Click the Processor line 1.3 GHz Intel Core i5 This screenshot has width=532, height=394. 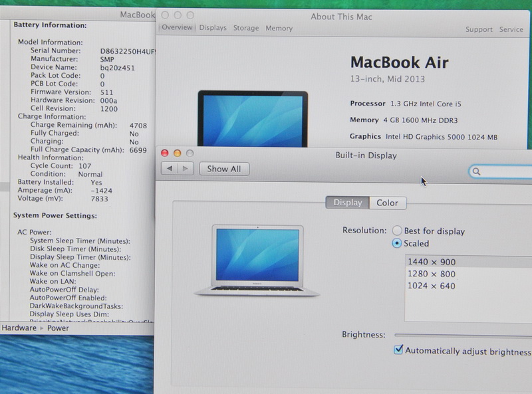[x=406, y=104]
